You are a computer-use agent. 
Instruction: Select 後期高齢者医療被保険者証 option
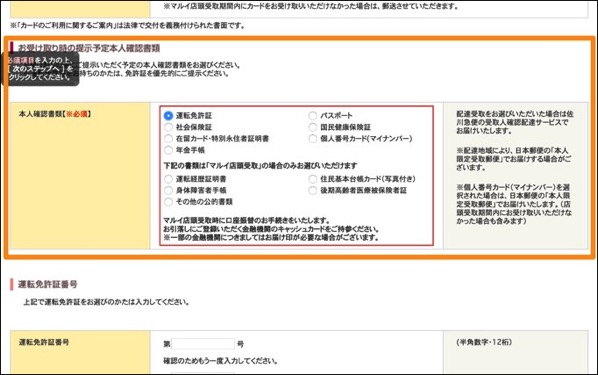tap(313, 190)
